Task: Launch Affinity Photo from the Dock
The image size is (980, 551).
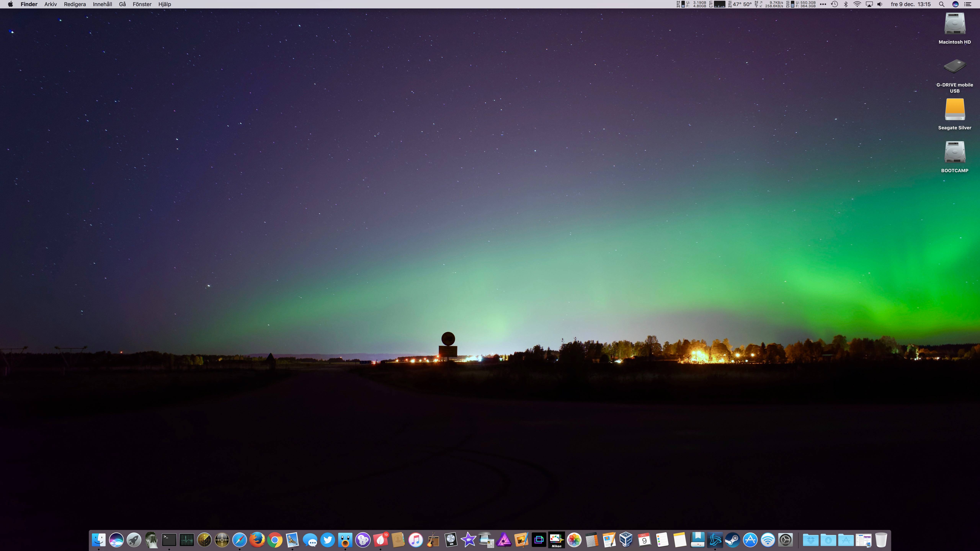Action: click(x=504, y=540)
